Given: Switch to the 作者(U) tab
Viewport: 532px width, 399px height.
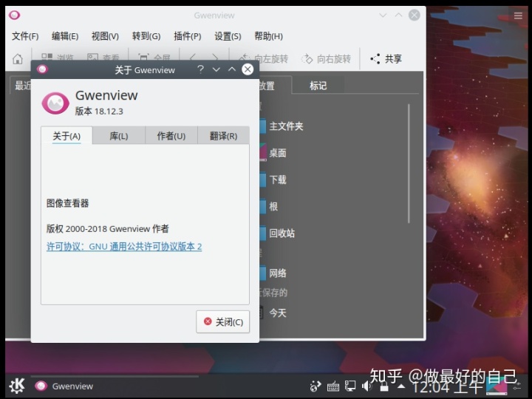Looking at the screenshot, I should (171, 136).
